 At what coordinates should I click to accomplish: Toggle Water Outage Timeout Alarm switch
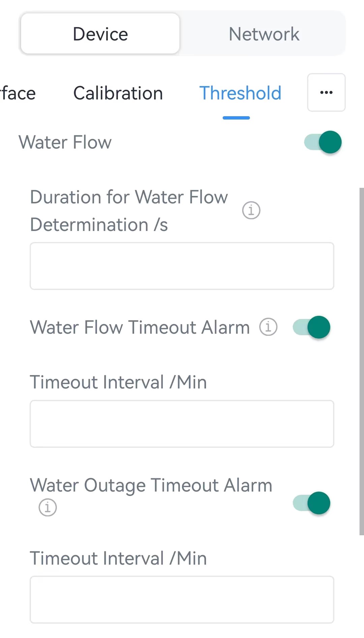(311, 503)
